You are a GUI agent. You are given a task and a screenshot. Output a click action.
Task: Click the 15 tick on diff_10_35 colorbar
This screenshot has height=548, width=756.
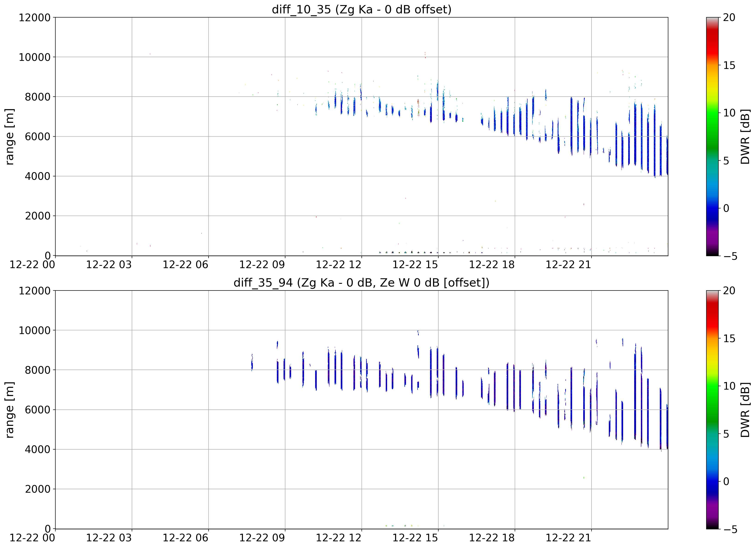point(729,65)
